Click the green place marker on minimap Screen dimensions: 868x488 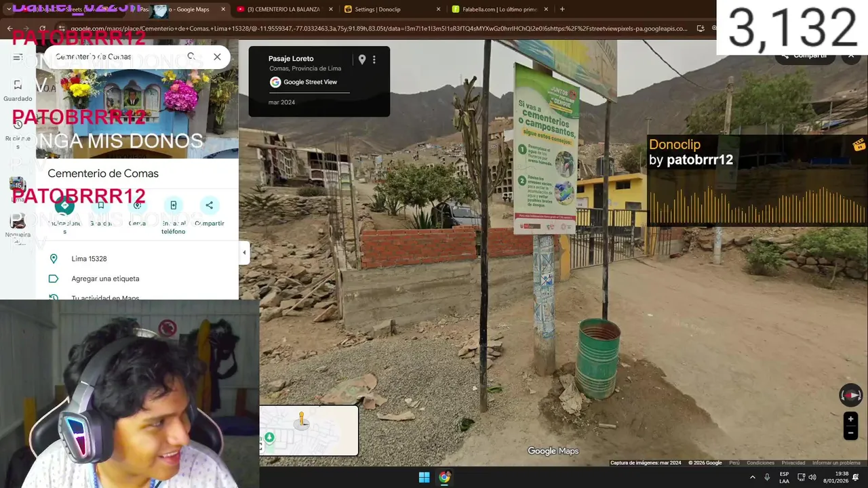click(269, 437)
